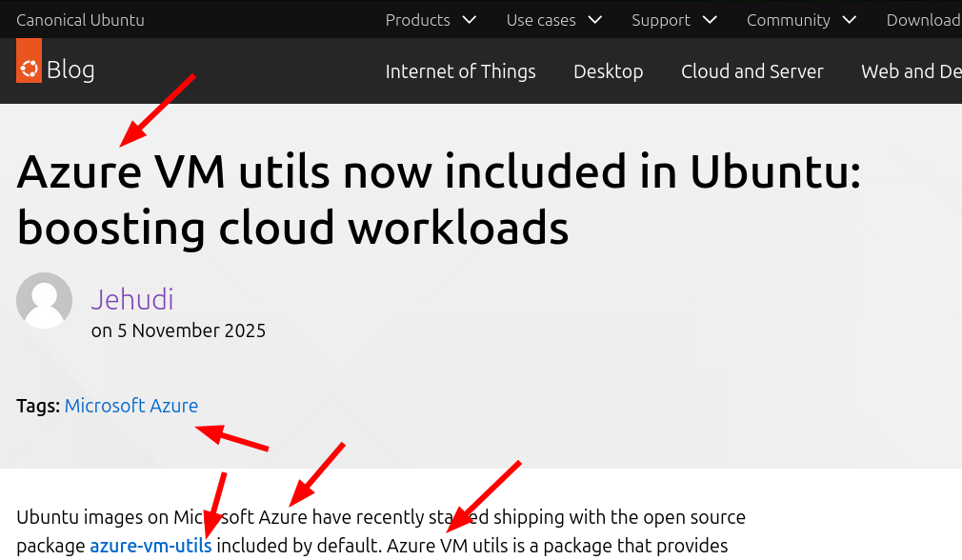Click the Tags label
Image resolution: width=962 pixels, height=560 pixels.
point(38,406)
